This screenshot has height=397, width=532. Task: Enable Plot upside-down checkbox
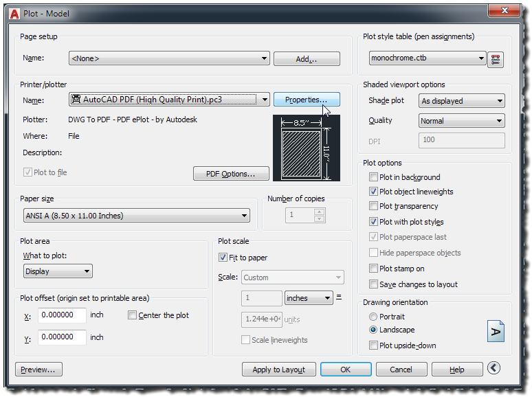click(x=373, y=345)
